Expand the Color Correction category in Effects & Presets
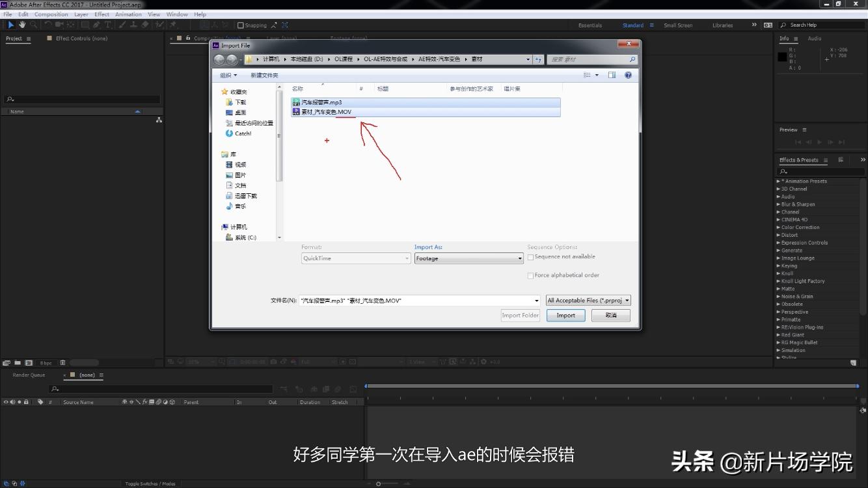This screenshot has height=488, width=868. coord(778,227)
